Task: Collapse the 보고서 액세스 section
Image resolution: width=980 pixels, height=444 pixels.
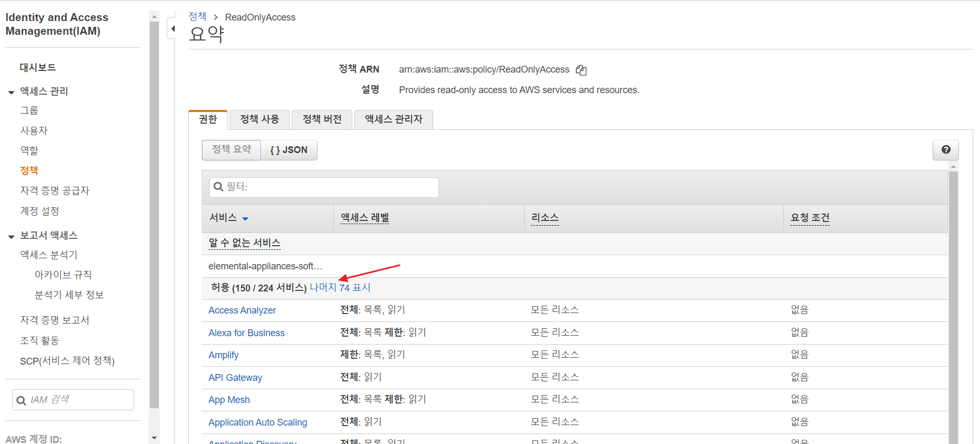Action: [11, 236]
